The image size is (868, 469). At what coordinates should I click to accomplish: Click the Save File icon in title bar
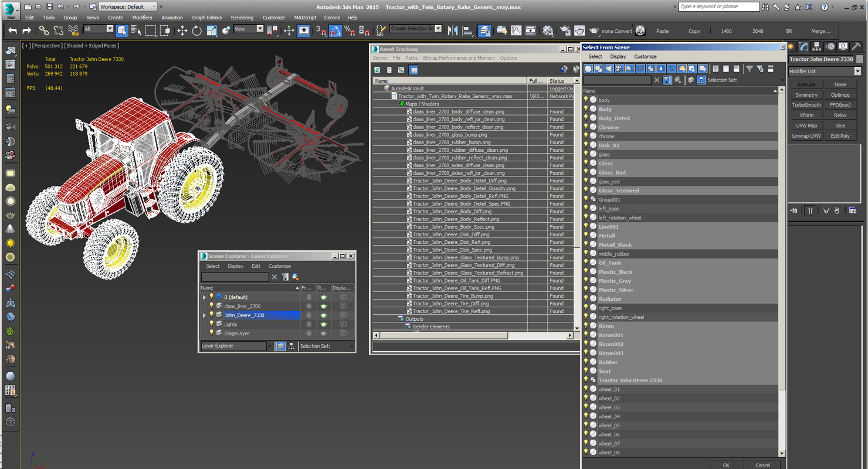point(49,6)
